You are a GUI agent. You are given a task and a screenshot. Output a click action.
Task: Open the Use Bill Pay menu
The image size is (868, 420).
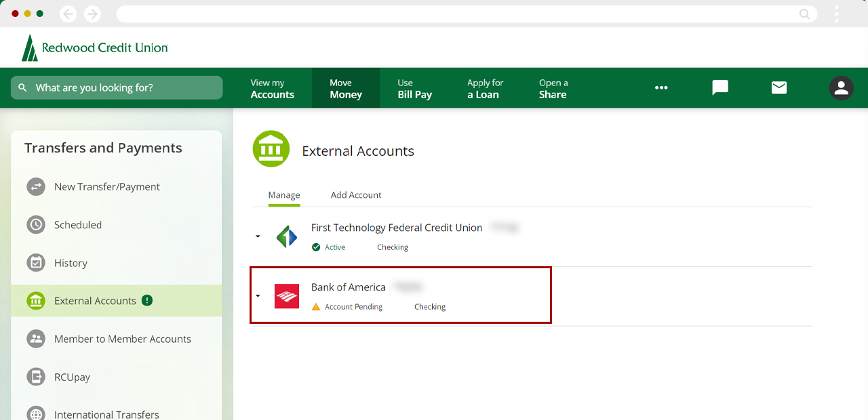tap(414, 88)
